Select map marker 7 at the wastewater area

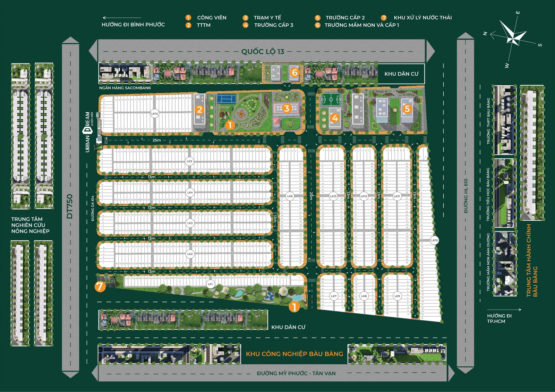pyautogui.click(x=100, y=287)
